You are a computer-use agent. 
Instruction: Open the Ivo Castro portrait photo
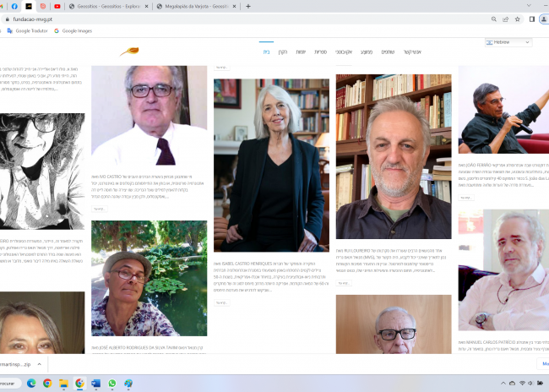pos(149,115)
